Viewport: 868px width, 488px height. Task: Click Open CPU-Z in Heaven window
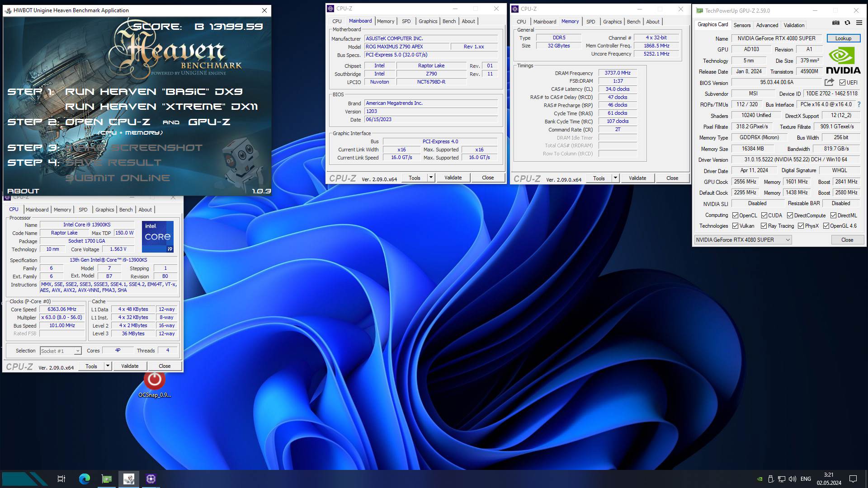tap(108, 122)
